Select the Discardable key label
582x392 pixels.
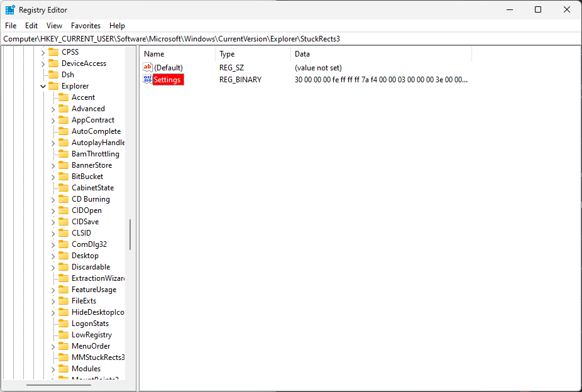[x=91, y=266]
